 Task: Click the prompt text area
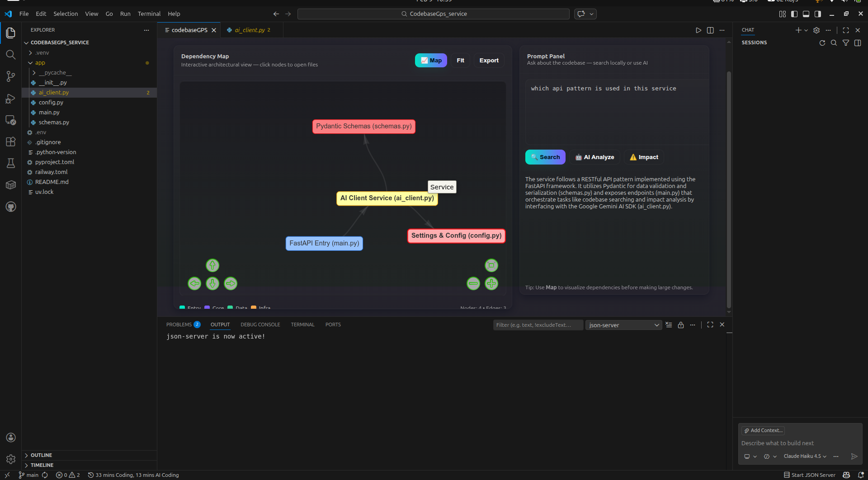coord(617,112)
